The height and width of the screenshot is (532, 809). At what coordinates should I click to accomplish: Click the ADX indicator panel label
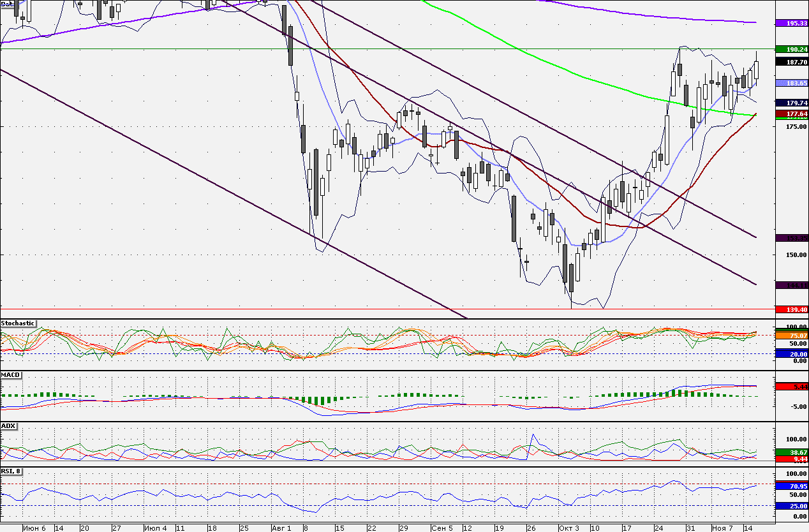(8, 425)
